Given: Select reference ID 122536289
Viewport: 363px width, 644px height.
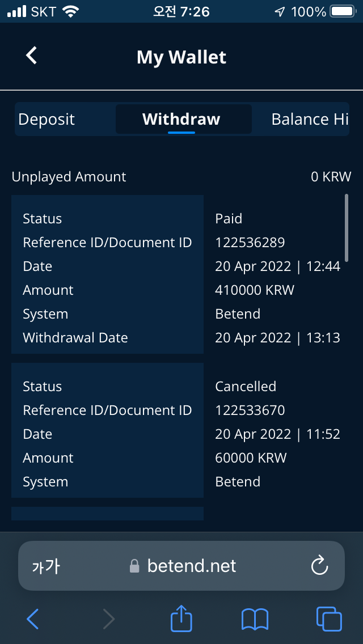Looking at the screenshot, I should pos(250,242).
